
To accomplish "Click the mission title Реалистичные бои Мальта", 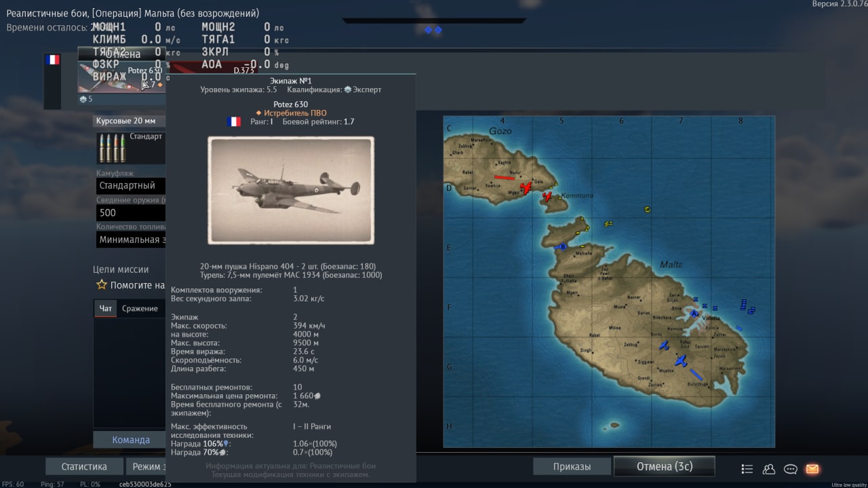I will (x=133, y=14).
